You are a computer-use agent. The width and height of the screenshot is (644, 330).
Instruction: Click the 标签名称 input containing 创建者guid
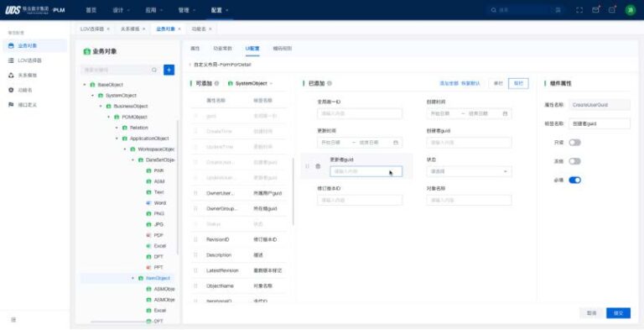600,123
